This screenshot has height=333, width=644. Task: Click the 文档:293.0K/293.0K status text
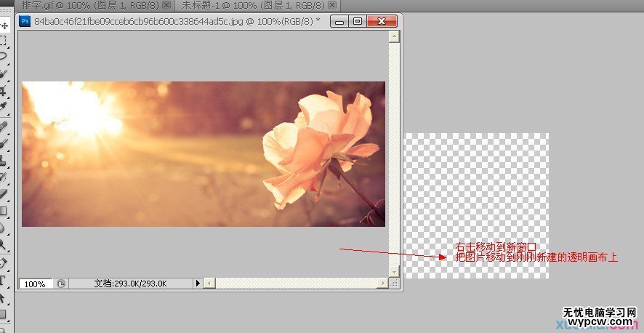(130, 284)
